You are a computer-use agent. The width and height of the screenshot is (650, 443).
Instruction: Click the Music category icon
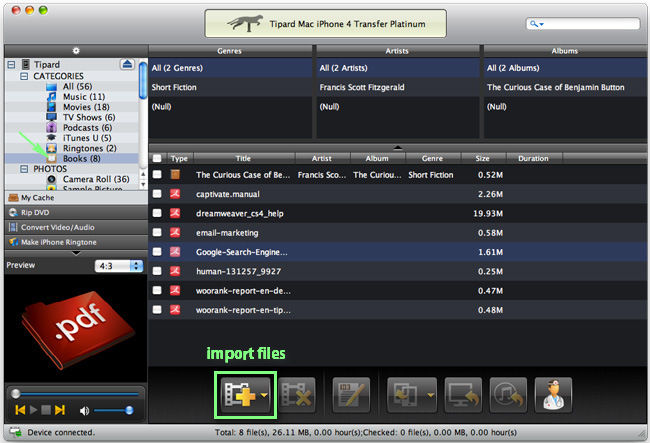point(51,97)
